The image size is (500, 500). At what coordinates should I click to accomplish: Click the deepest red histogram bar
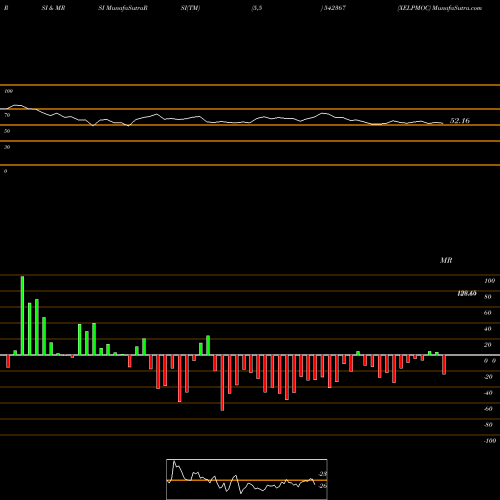point(222,383)
